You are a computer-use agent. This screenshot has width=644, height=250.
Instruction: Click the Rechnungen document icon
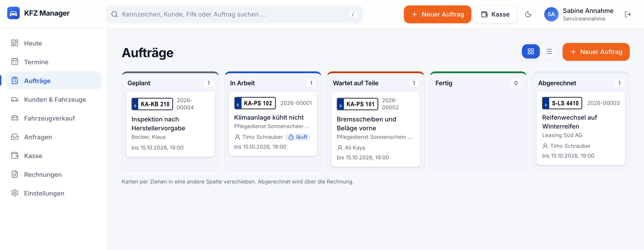(15, 174)
